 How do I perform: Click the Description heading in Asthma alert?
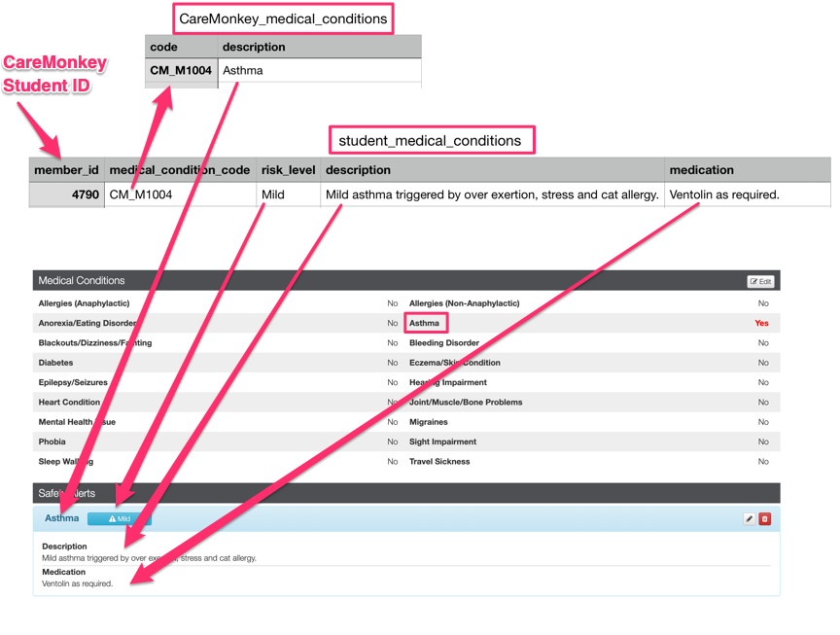coord(64,547)
